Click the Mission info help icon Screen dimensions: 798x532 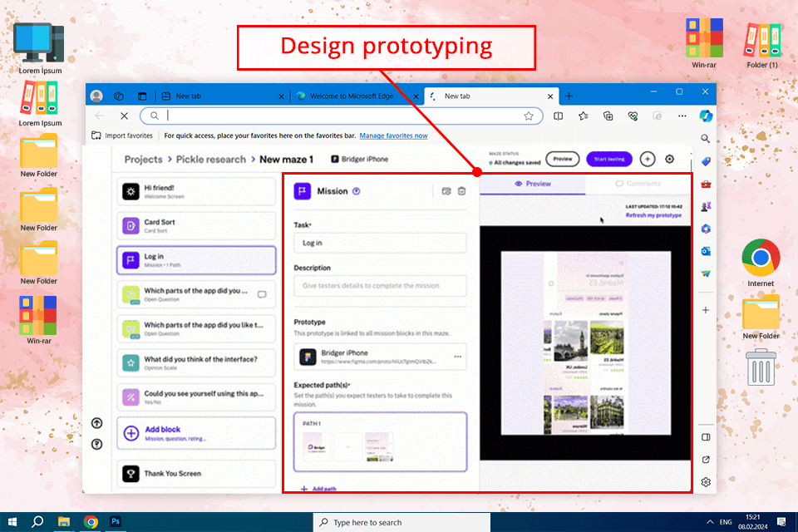[357, 191]
